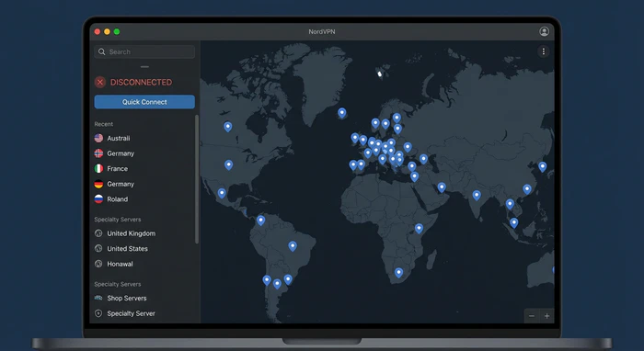644x351 pixels.
Task: Click the US flag beside Australi
Action: [x=98, y=138]
